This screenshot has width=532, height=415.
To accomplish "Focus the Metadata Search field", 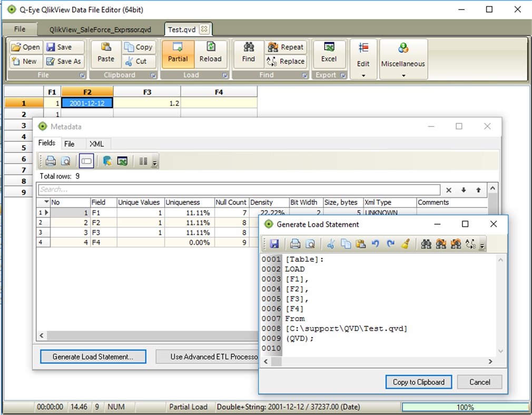I will point(239,189).
